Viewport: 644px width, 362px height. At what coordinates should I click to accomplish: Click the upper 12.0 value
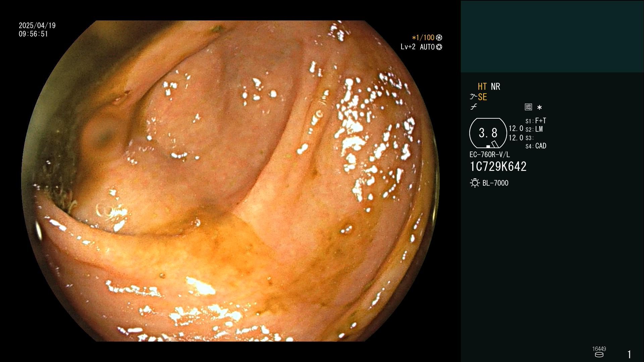click(516, 129)
